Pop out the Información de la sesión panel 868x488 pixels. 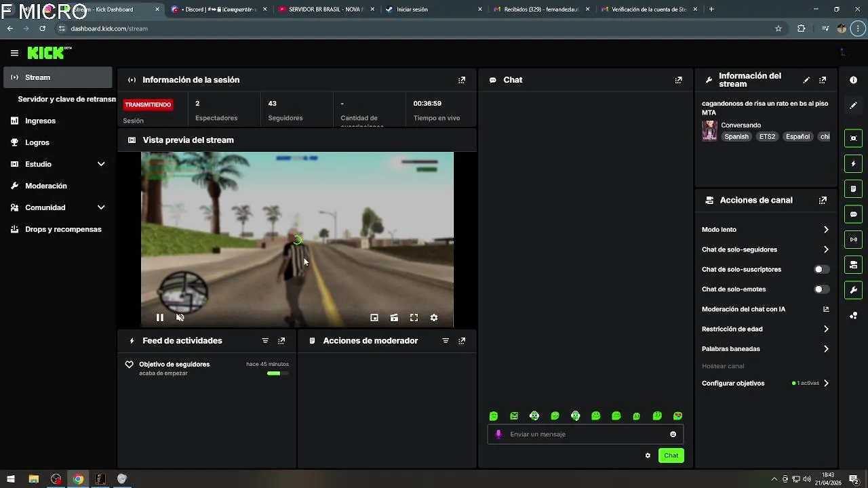[x=462, y=80]
